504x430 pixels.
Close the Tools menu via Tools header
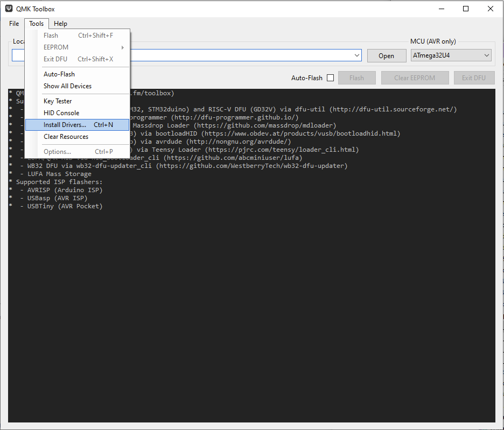[x=37, y=24]
